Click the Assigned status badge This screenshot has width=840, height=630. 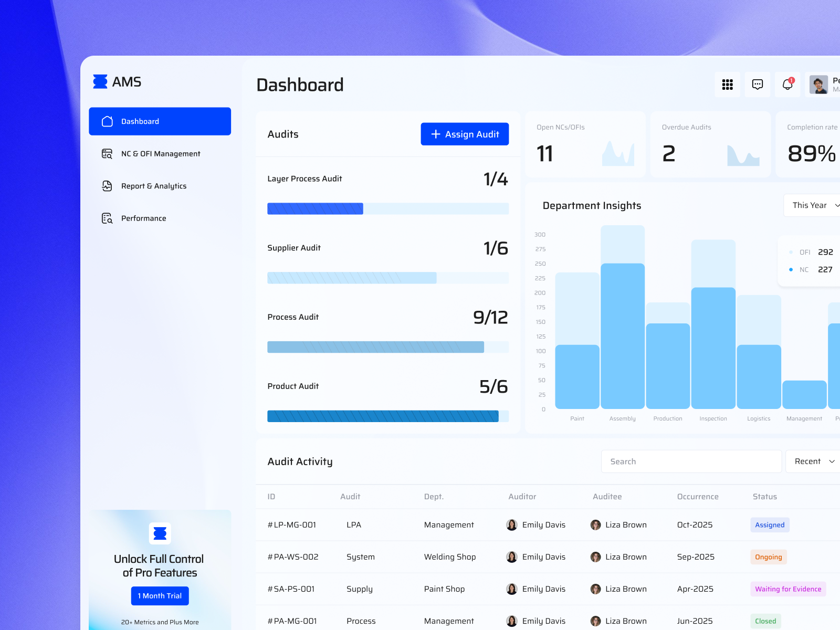(x=770, y=525)
